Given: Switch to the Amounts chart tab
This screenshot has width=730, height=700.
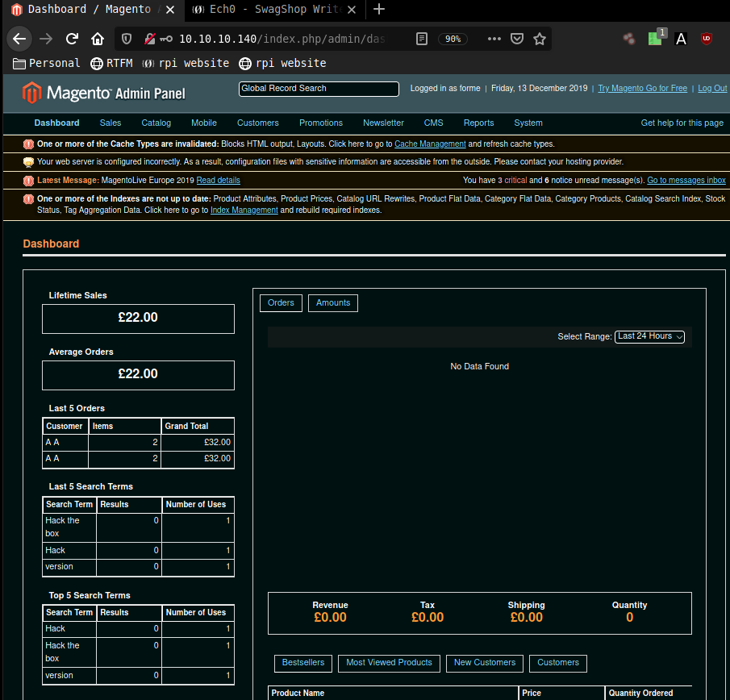Looking at the screenshot, I should [x=333, y=303].
